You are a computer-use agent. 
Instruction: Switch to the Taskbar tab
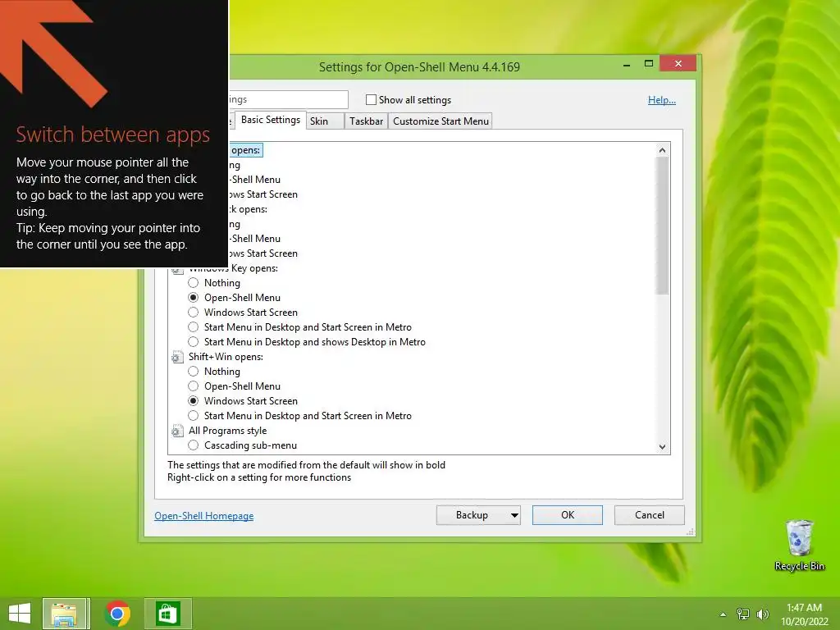[367, 121]
